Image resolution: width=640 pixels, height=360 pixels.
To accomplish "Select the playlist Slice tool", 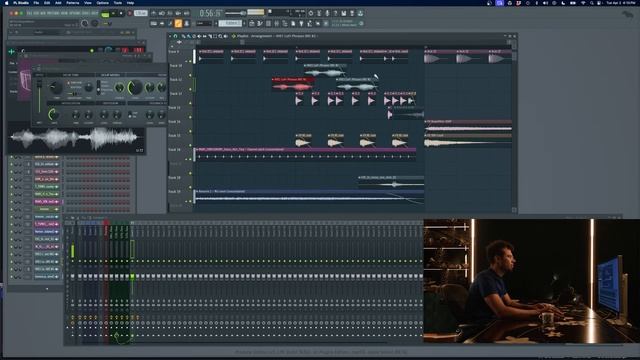I will 210,36.
